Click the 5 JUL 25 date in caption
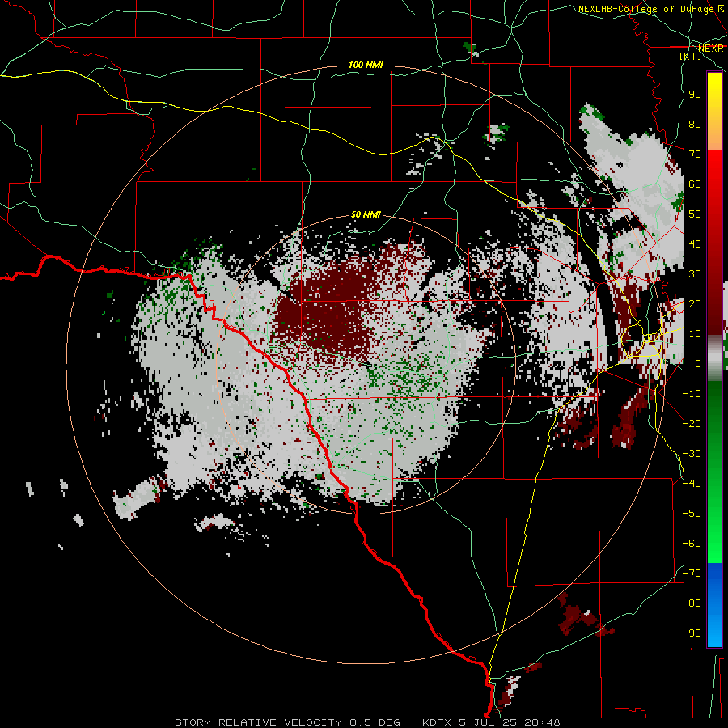This screenshot has height=728, width=728. point(489,722)
